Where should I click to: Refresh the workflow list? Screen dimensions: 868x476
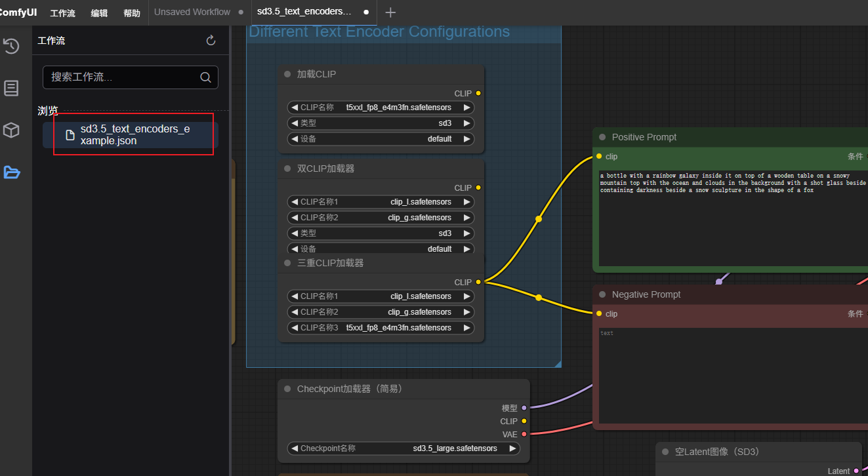(x=211, y=41)
